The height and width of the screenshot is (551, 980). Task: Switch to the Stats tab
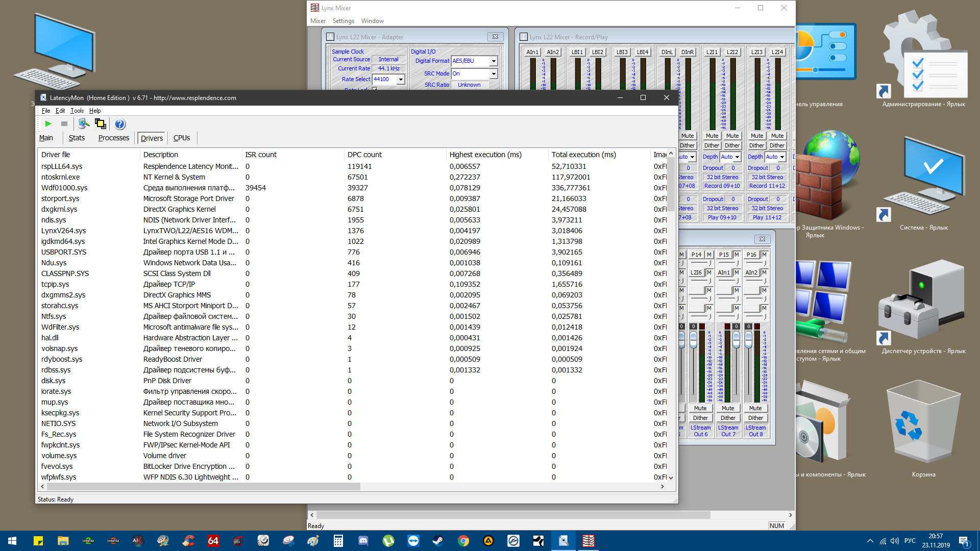coord(77,138)
